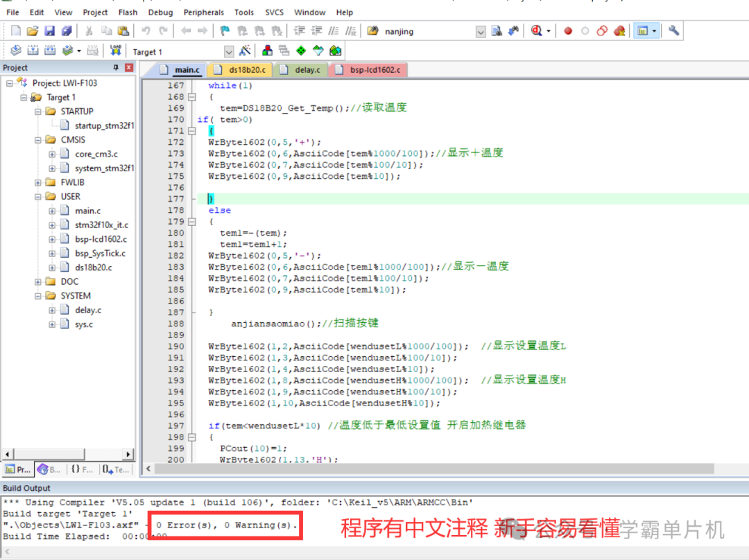Kill all breakpoints with the red X icon
The height and width of the screenshot is (560, 749).
(619, 31)
